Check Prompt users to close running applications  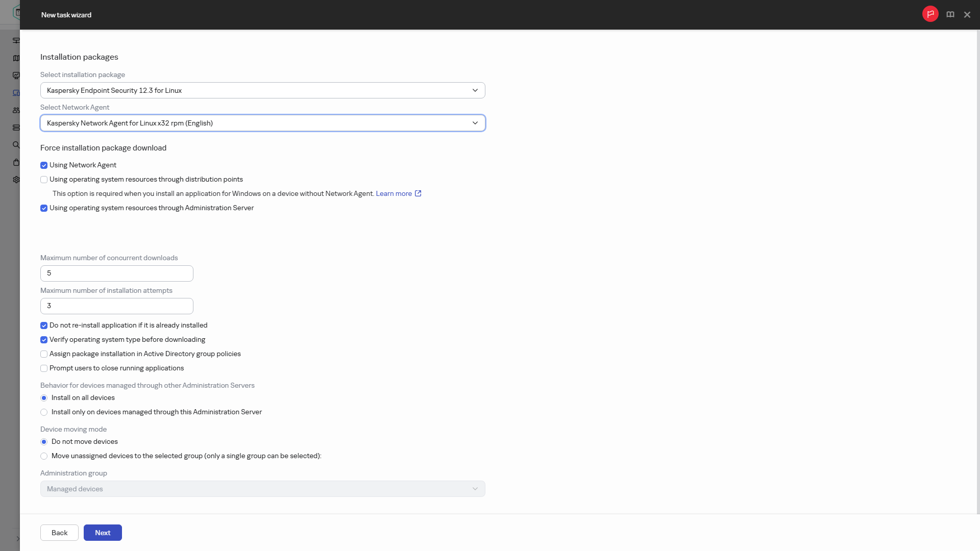[x=44, y=368]
